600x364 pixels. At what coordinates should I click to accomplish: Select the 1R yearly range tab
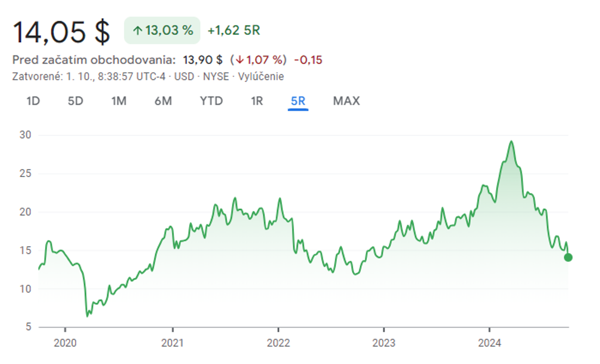coord(257,101)
